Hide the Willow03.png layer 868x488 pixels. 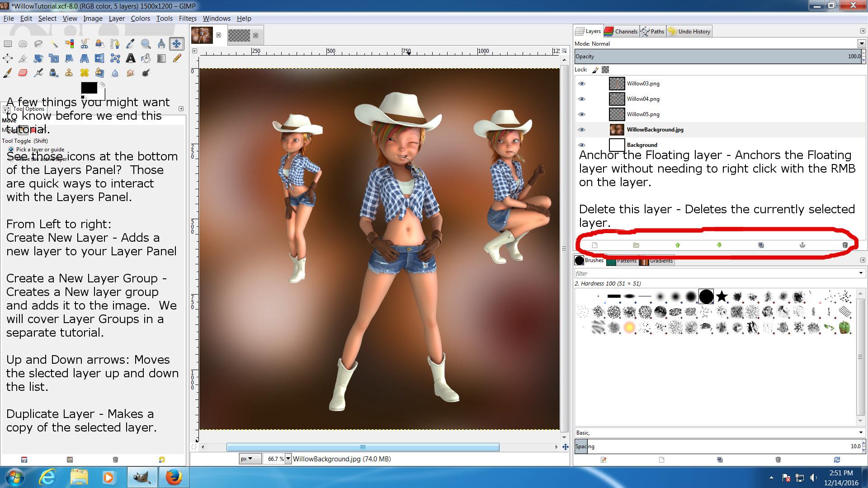582,84
